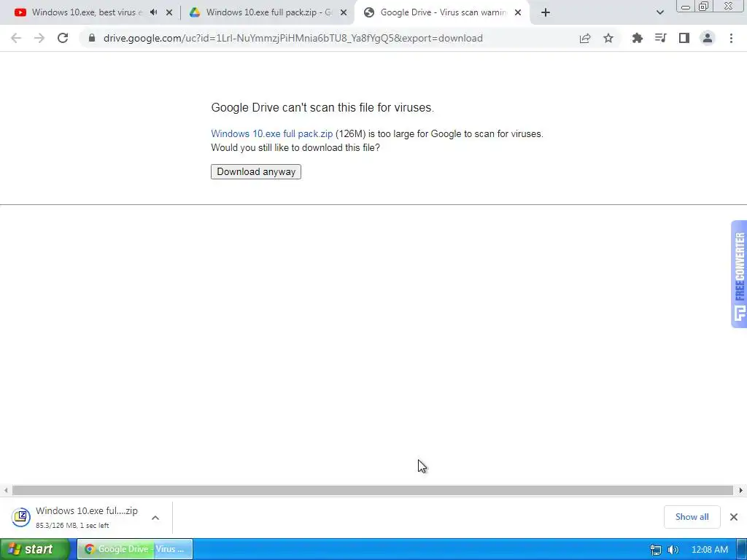Open the Windows 10.exe full pack.zip link
Viewport: 747px width, 560px height.
[x=271, y=134]
